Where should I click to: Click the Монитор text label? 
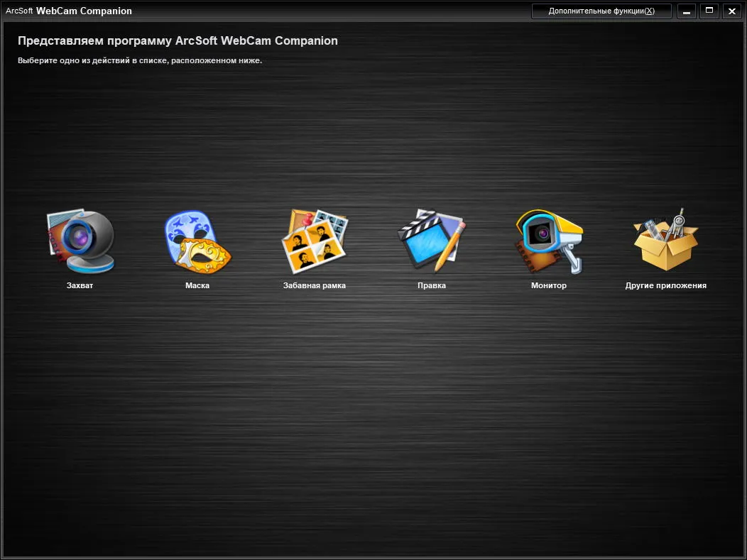pyautogui.click(x=549, y=286)
